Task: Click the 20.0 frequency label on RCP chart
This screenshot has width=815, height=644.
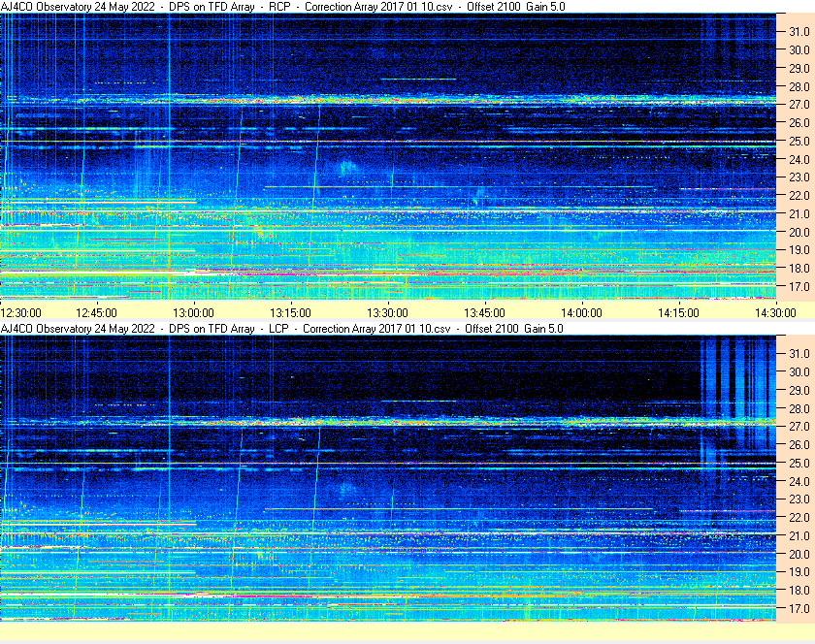Action: coord(799,233)
